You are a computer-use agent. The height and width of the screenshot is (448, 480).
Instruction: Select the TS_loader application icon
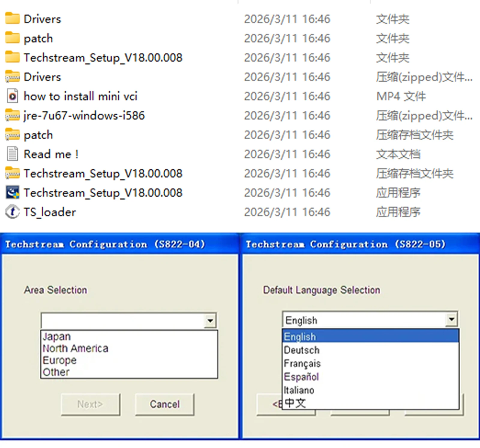[x=12, y=212]
